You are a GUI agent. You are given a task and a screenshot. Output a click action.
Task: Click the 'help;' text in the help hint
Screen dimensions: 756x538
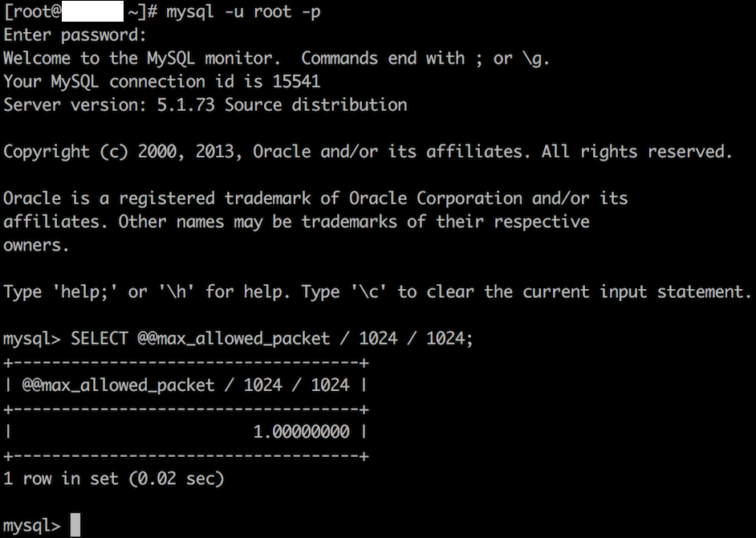84,292
